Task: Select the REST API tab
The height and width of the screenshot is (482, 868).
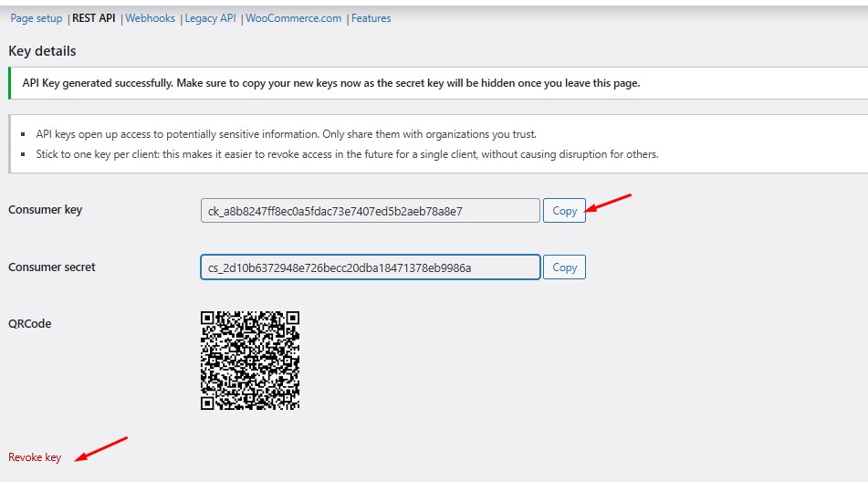Action: click(x=93, y=18)
